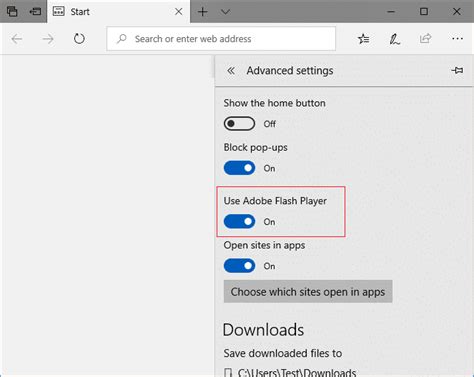The image size is (474, 377).
Task: Share this page
Action: 425,39
